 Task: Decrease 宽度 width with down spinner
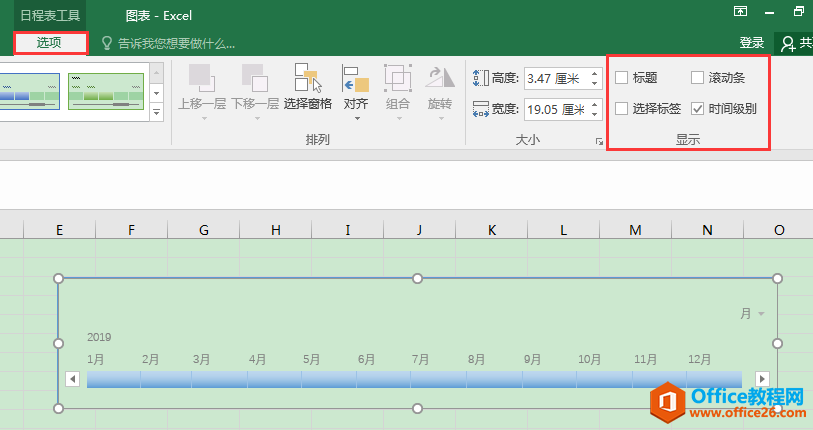595,114
